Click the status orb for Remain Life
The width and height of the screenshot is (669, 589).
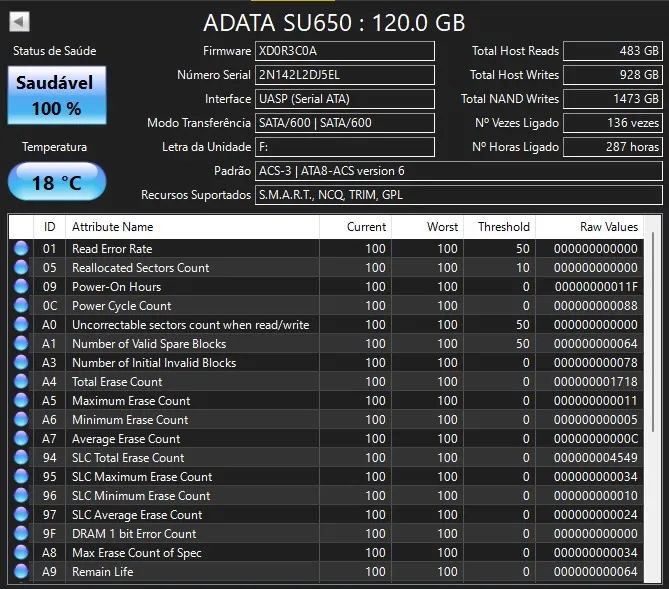[x=21, y=572]
